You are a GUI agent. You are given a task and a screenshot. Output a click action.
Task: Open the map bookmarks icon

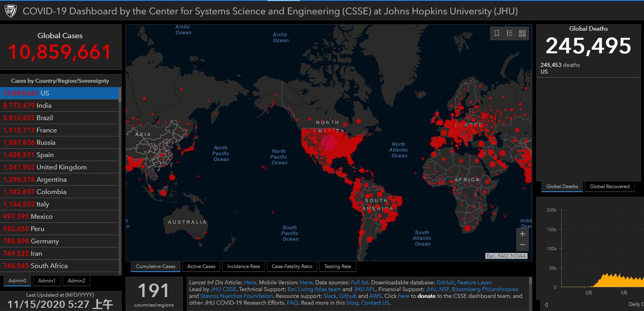(497, 33)
